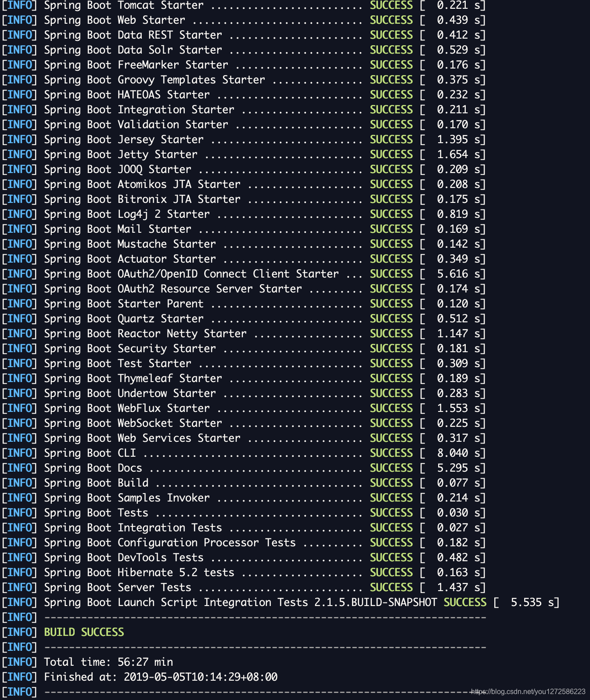Click SUCCESS on the Jetty Starter row
This screenshot has width=590, height=700.
click(x=391, y=155)
